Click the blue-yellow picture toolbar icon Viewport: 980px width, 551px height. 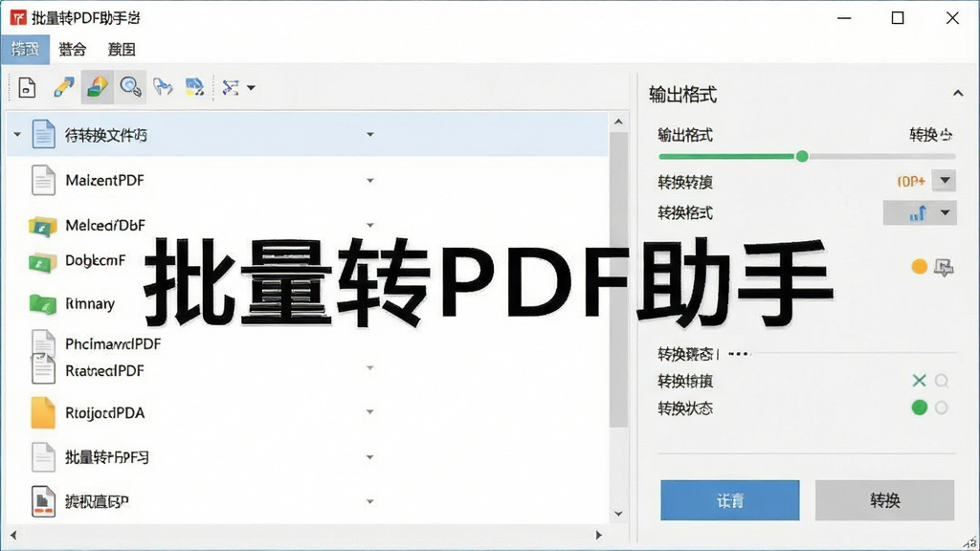click(x=194, y=87)
